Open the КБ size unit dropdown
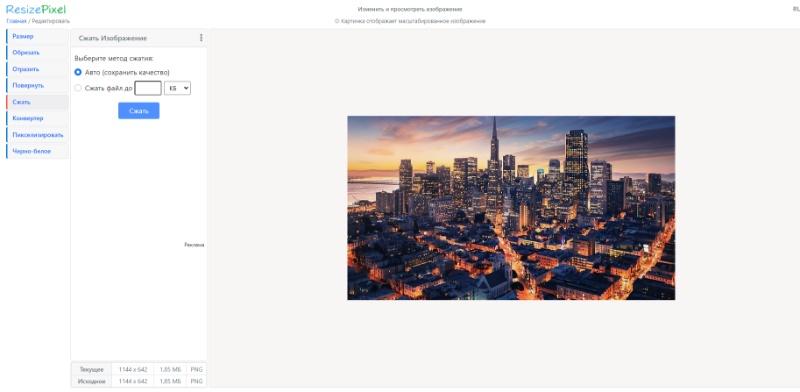Image resolution: width=800 pixels, height=392 pixels. pyautogui.click(x=178, y=88)
